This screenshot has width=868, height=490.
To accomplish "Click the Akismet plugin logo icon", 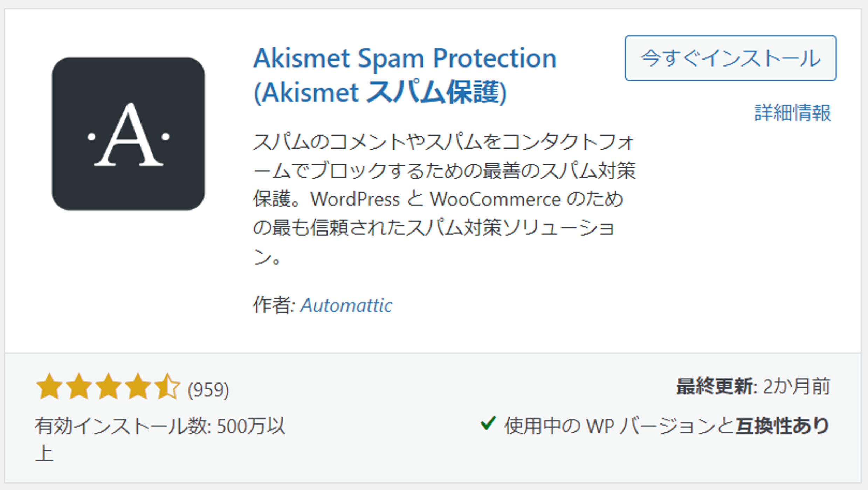I will pos(128,134).
